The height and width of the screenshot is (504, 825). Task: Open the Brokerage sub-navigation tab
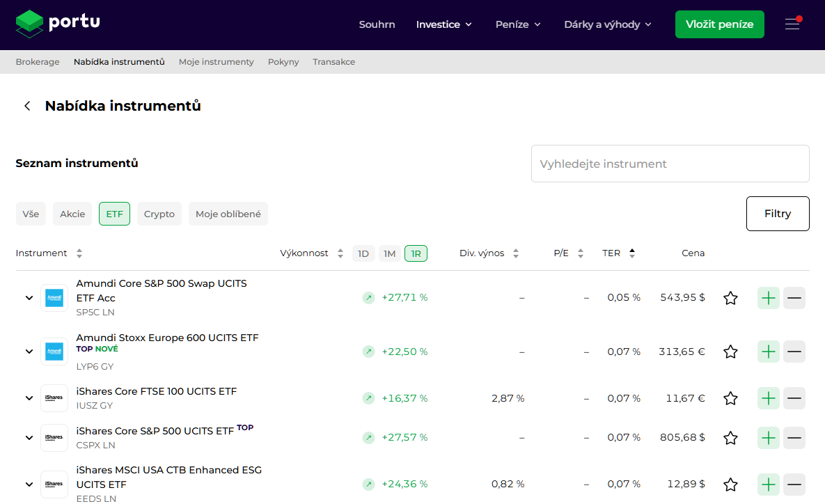tap(38, 61)
